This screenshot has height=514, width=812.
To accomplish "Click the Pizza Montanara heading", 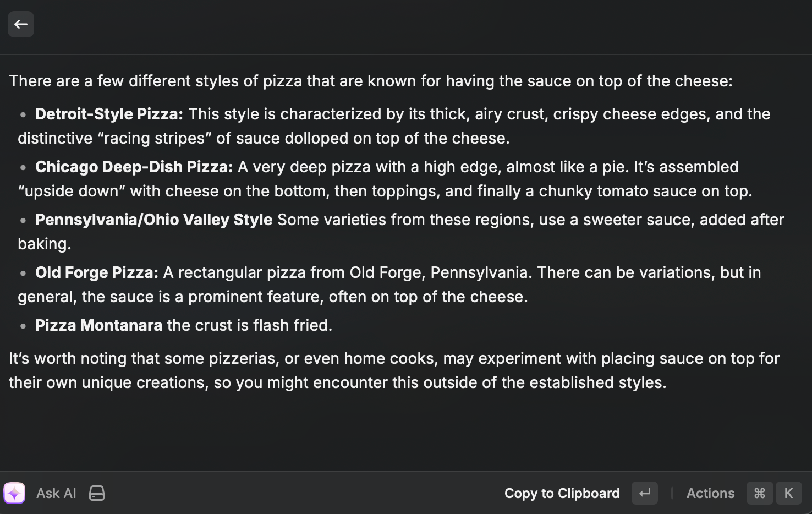I will [x=98, y=325].
